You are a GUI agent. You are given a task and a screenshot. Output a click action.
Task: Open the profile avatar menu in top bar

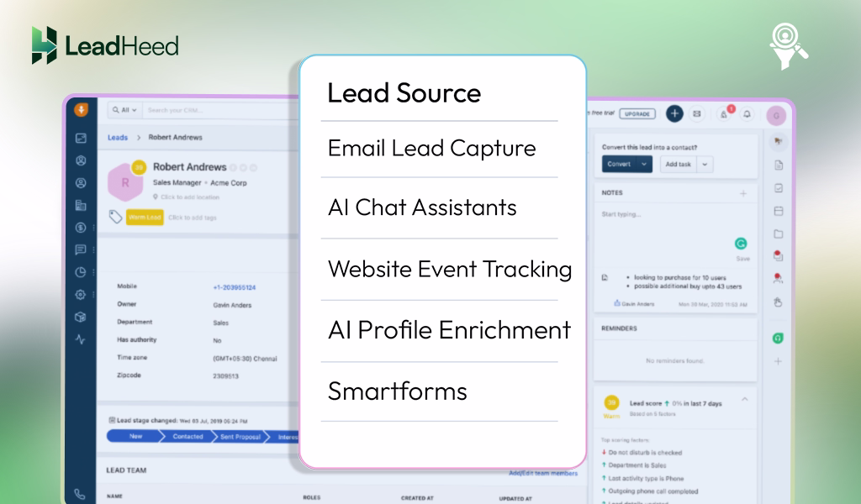pyautogui.click(x=776, y=116)
